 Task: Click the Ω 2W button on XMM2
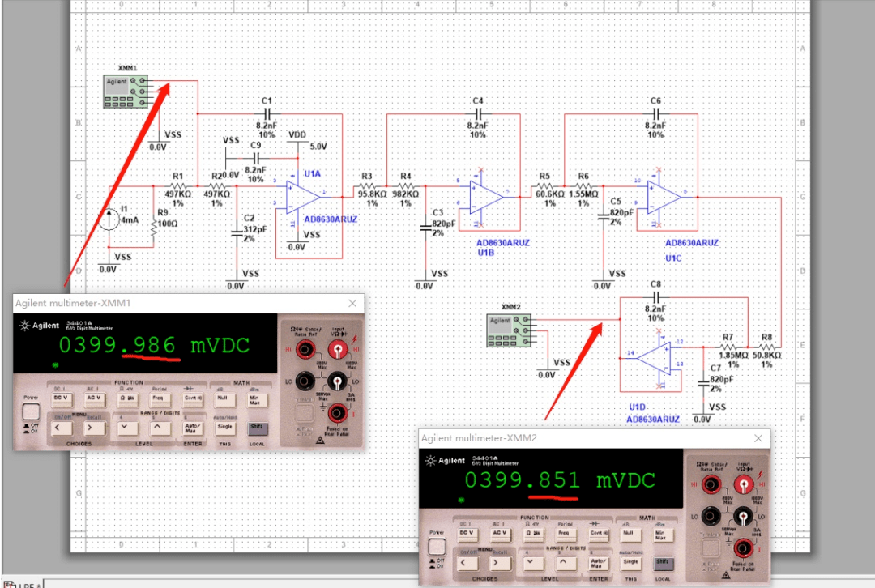(x=533, y=533)
